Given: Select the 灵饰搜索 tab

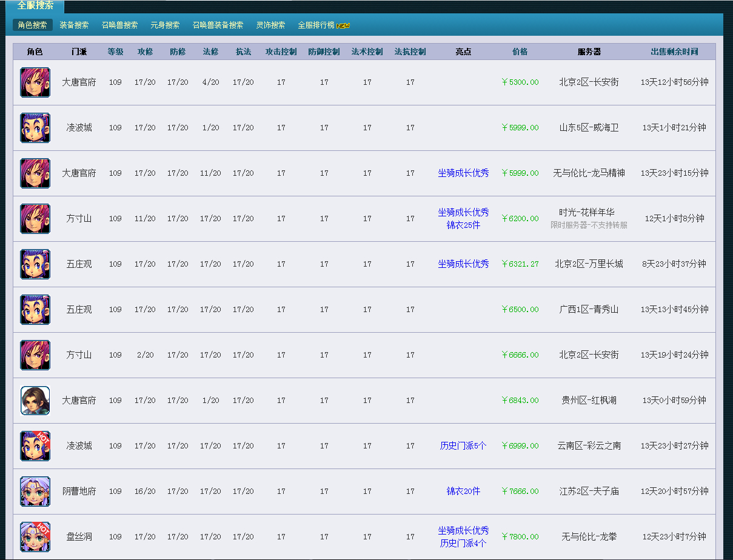Looking at the screenshot, I should tap(270, 25).
